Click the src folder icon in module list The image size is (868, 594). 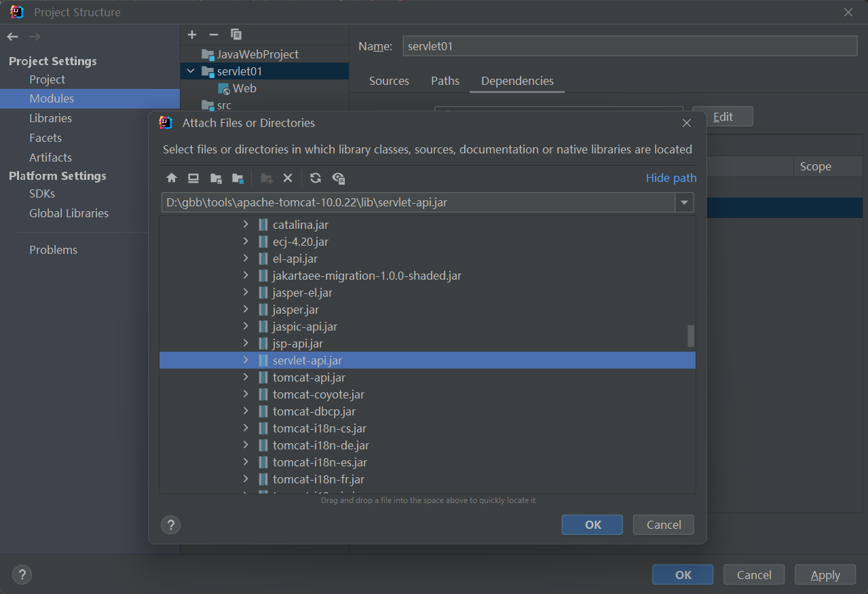click(x=208, y=105)
